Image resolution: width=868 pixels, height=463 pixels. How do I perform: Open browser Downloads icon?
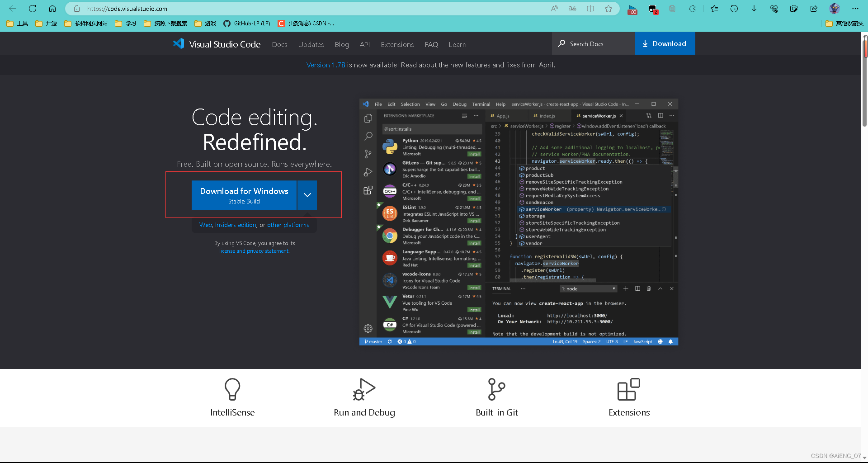click(x=754, y=9)
